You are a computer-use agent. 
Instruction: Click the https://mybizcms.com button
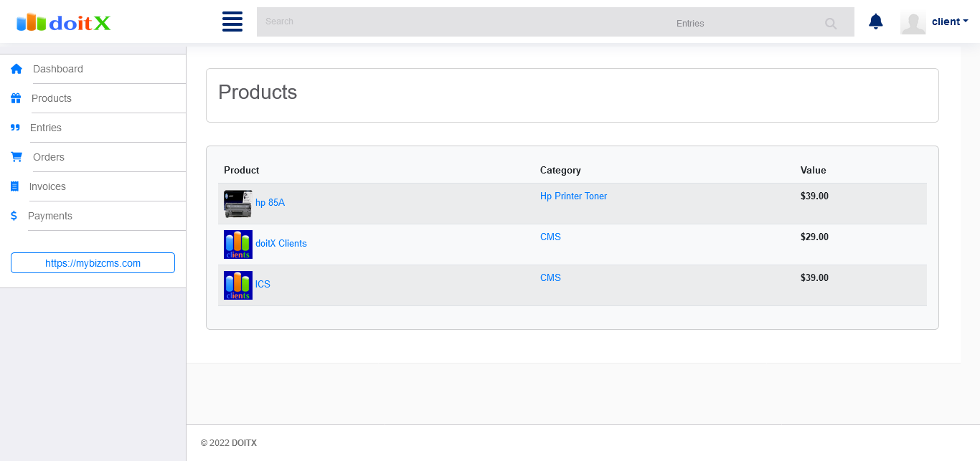[93, 263]
